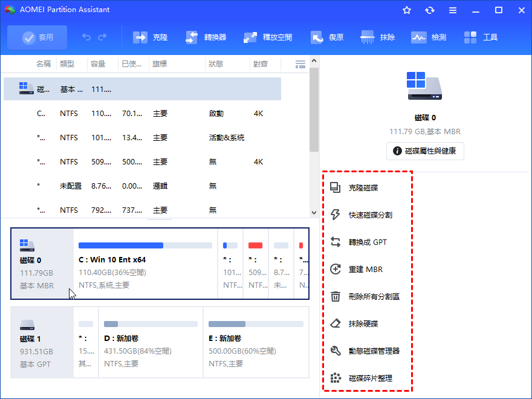Click 磁碟碎片整理 defragment option

[x=371, y=378]
